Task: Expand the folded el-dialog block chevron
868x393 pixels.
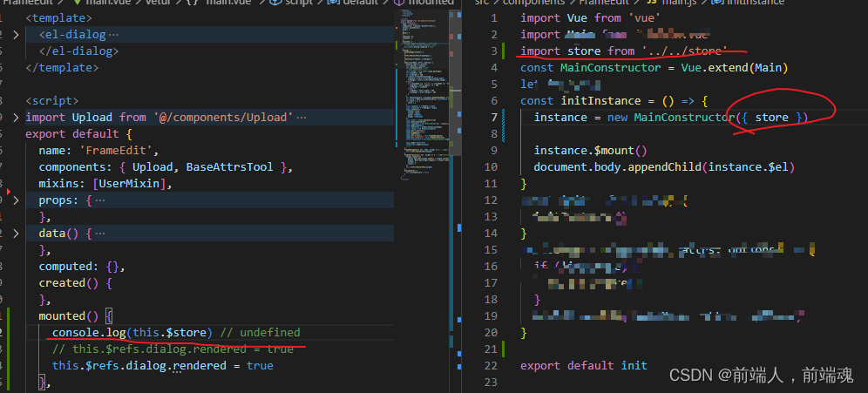Action: (16, 35)
